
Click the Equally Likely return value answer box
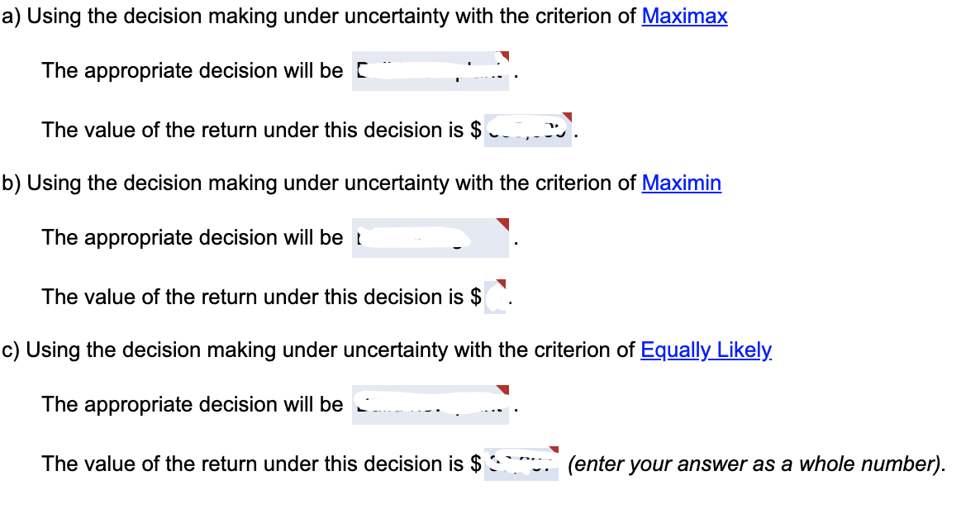[521, 462]
